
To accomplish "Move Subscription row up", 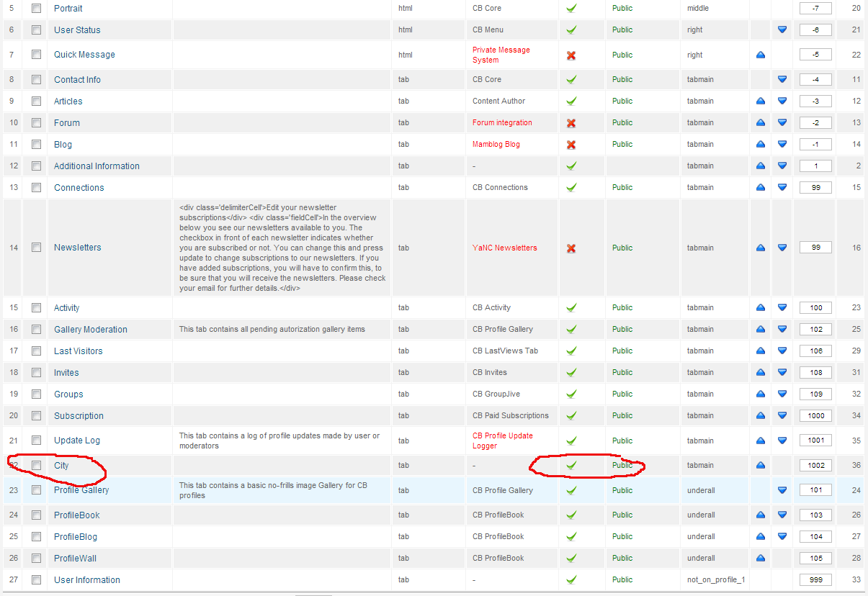I will point(761,416).
